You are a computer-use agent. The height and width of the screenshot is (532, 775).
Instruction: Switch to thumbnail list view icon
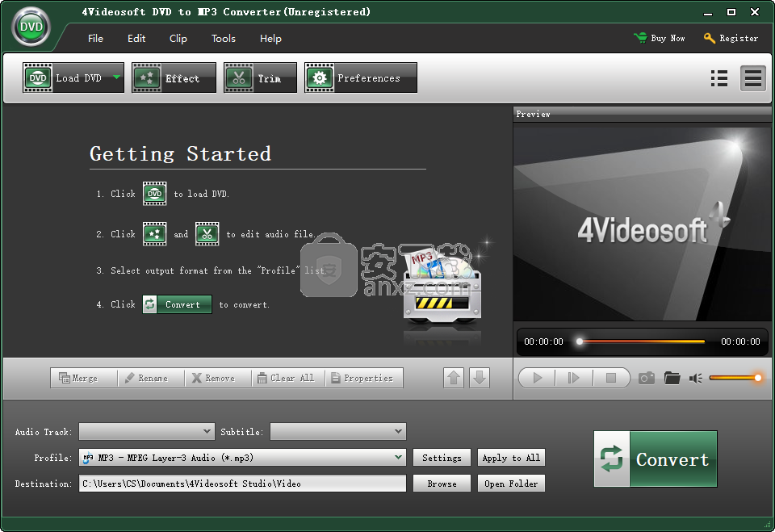(719, 78)
